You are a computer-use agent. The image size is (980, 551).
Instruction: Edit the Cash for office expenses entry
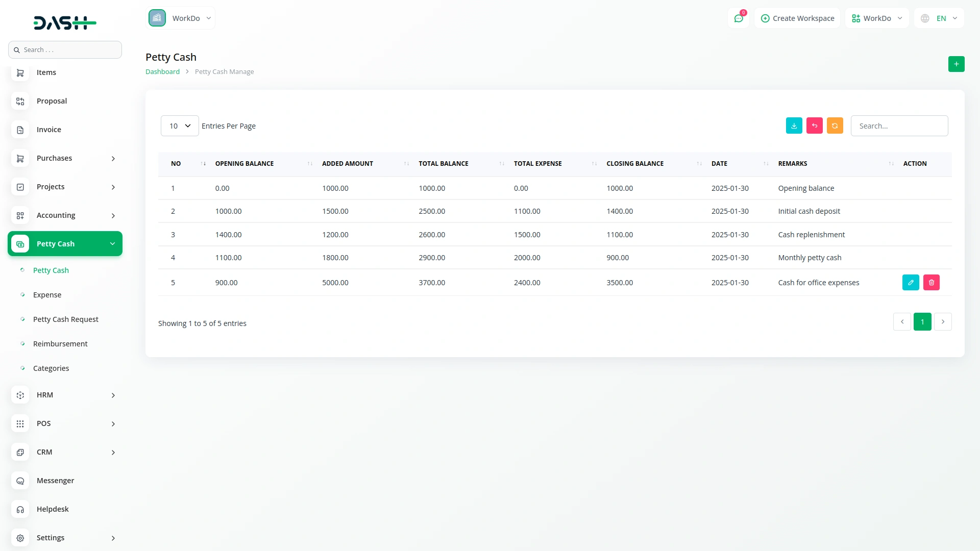click(x=910, y=283)
